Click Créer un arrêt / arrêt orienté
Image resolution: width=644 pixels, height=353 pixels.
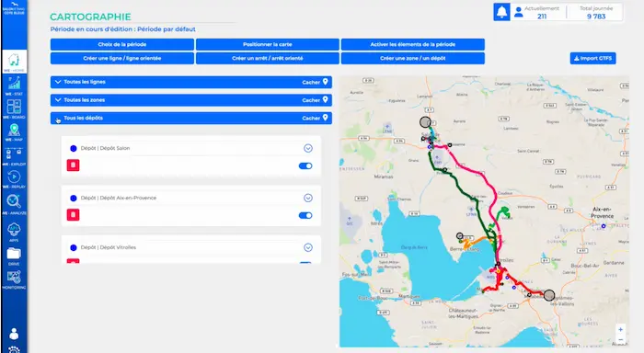(268, 58)
